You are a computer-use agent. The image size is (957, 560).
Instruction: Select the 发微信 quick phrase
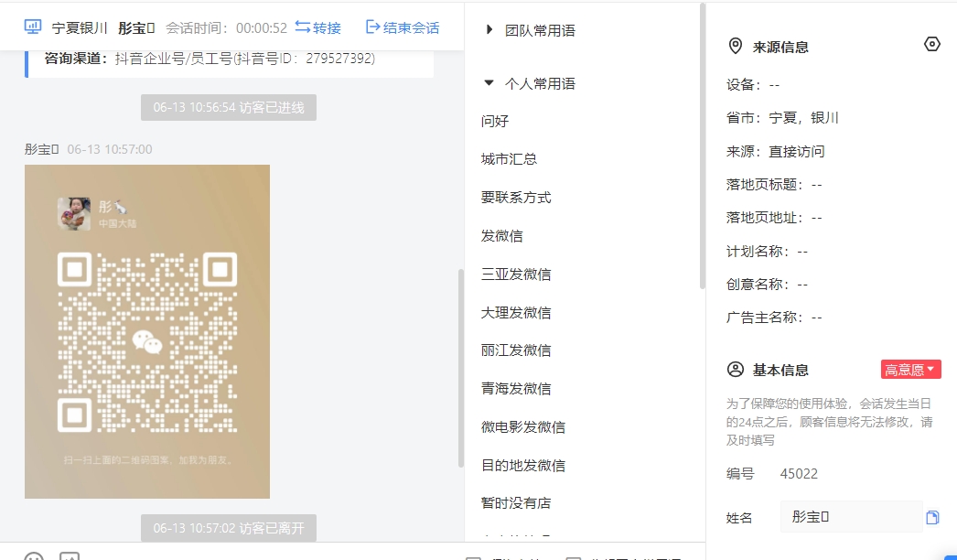[501, 236]
